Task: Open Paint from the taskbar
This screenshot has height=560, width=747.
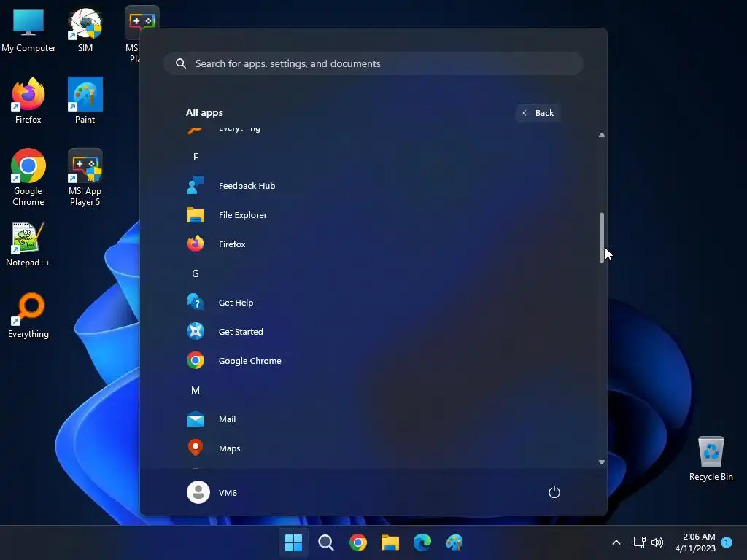Action: pyautogui.click(x=454, y=542)
